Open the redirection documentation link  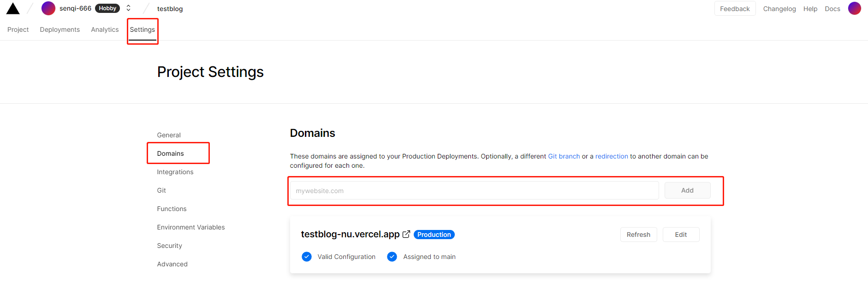[612, 156]
